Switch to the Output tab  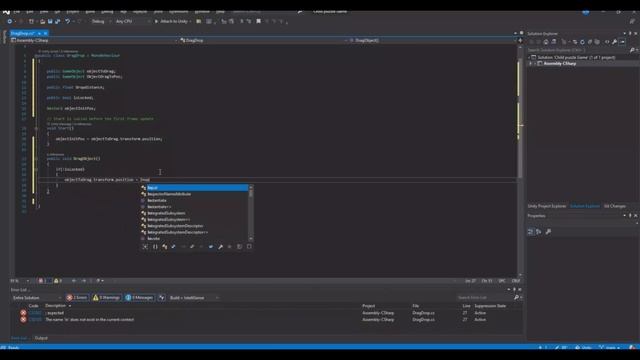(x=41, y=338)
